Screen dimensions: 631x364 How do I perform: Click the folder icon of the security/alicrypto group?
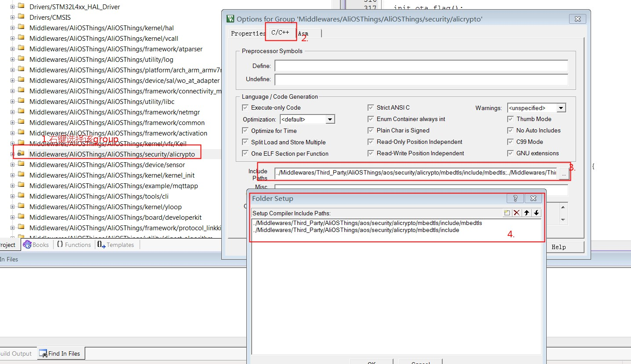click(21, 154)
